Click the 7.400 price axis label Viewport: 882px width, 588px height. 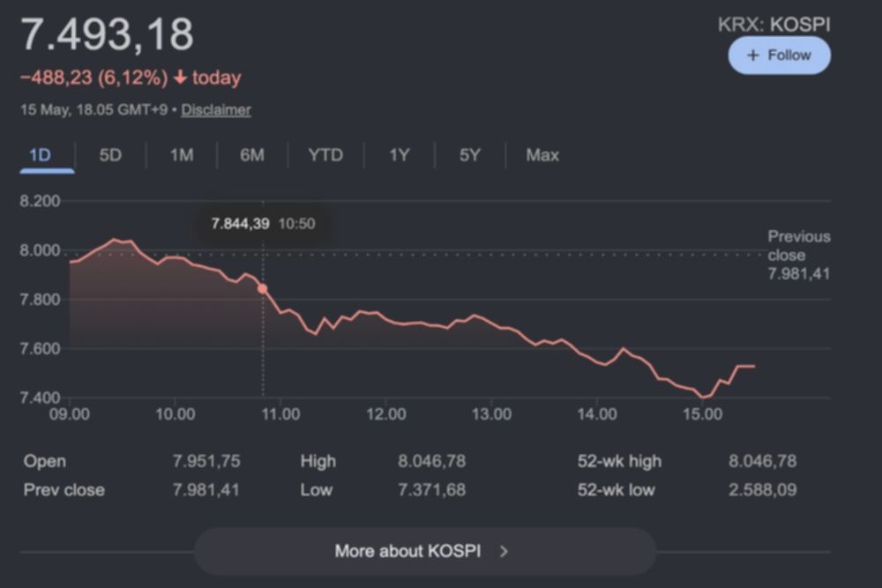coord(40,398)
